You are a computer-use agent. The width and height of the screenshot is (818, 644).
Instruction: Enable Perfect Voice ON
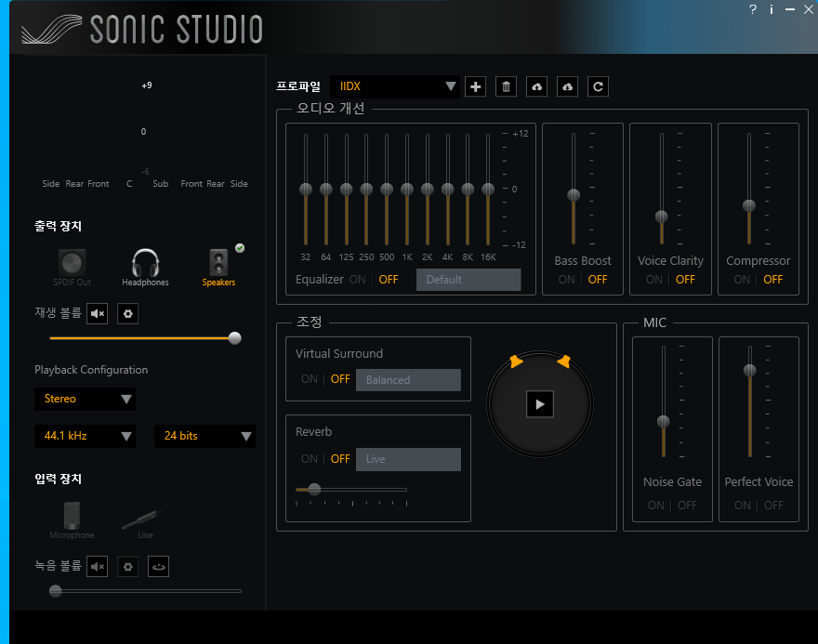[x=743, y=506]
